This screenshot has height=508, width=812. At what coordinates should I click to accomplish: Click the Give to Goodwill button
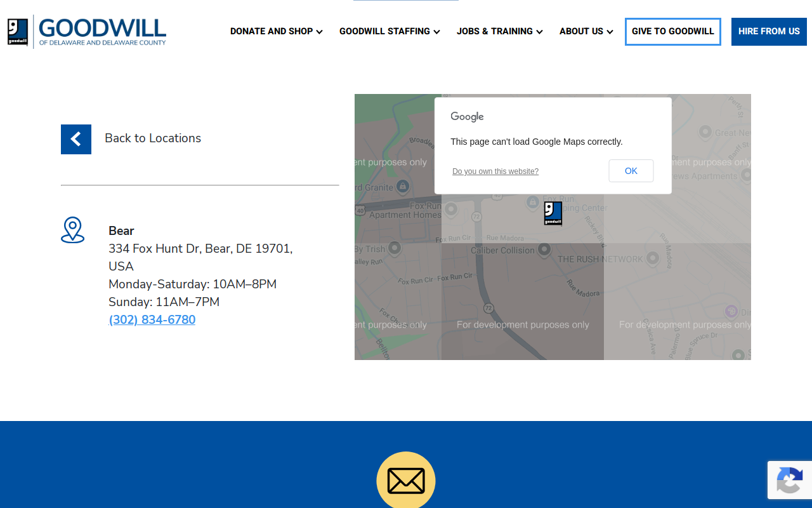pos(673,32)
